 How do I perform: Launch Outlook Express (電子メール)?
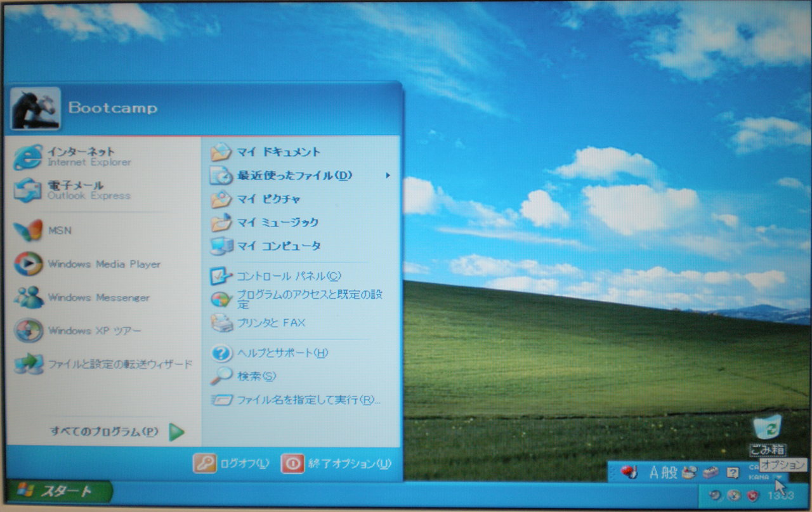tap(103, 190)
